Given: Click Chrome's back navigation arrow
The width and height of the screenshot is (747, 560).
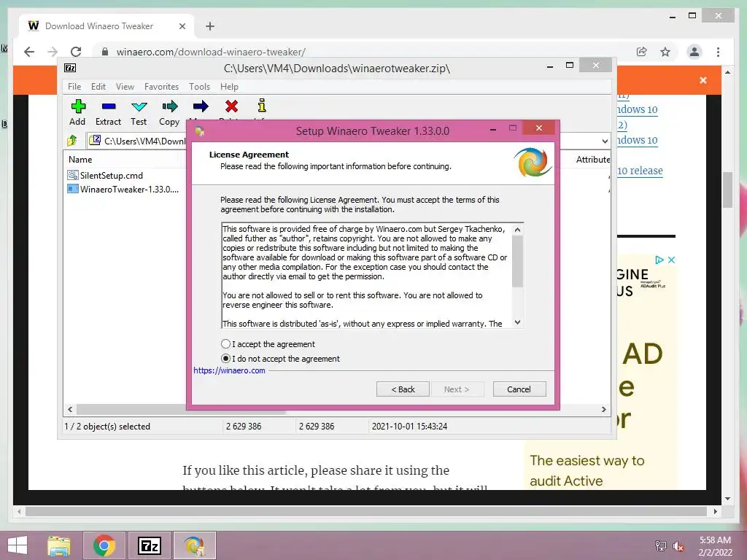Looking at the screenshot, I should tap(29, 52).
